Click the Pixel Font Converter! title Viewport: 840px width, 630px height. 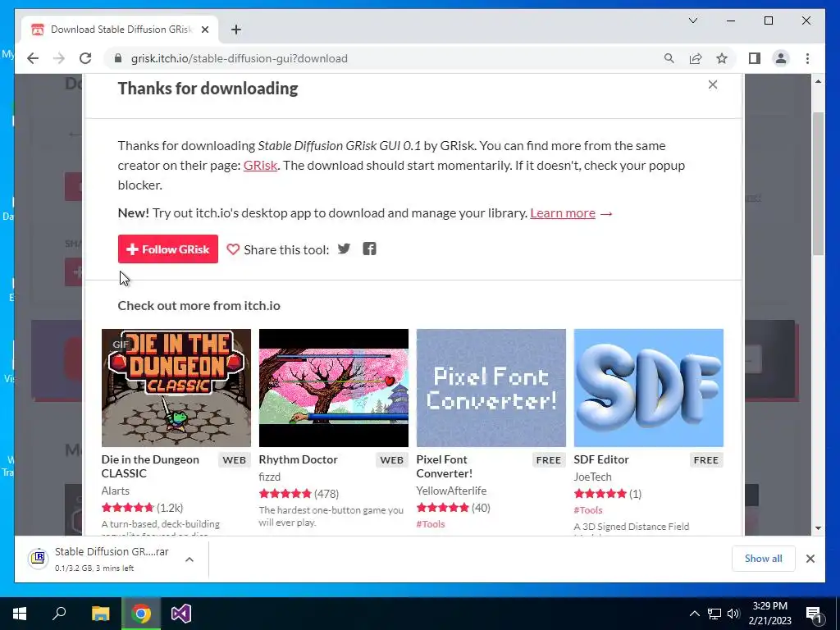[444, 467]
